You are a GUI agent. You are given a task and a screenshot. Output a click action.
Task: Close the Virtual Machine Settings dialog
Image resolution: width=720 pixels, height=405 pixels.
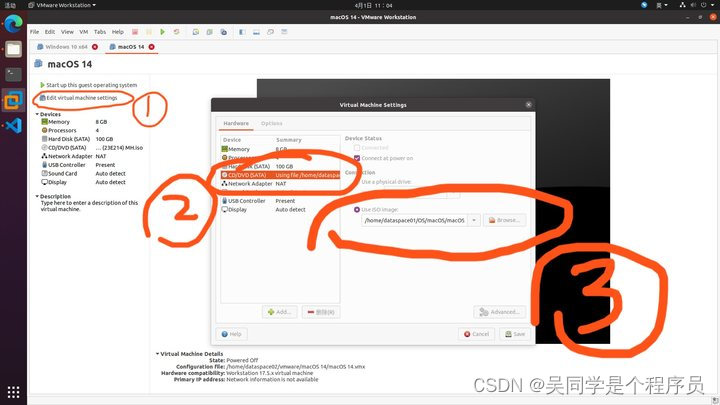(x=529, y=105)
